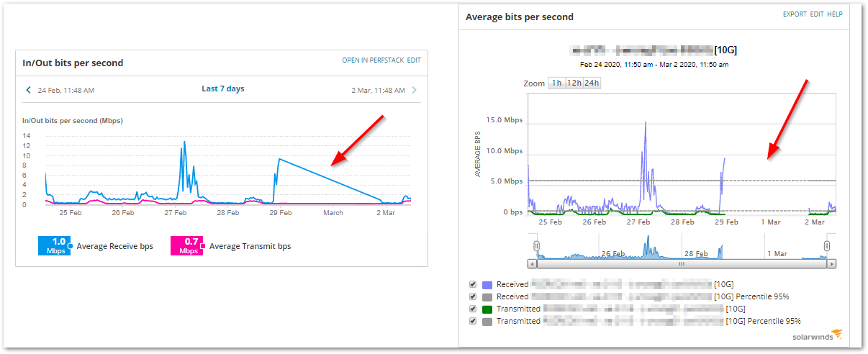Uncheck the Received [10G] series checkbox
Image resolution: width=868 pixels, height=354 pixels.
(473, 284)
